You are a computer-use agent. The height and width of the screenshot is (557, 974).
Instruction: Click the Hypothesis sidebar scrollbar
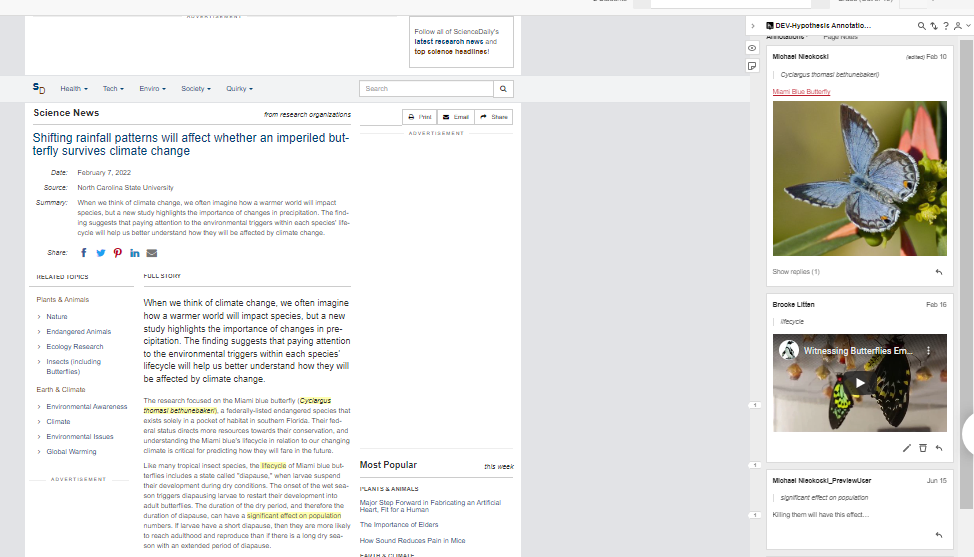point(966,274)
